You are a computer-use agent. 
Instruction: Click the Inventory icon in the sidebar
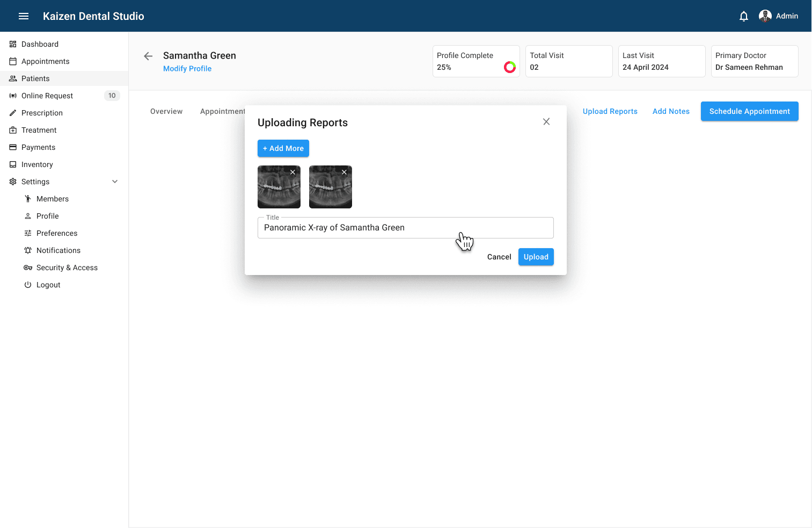pyautogui.click(x=13, y=164)
